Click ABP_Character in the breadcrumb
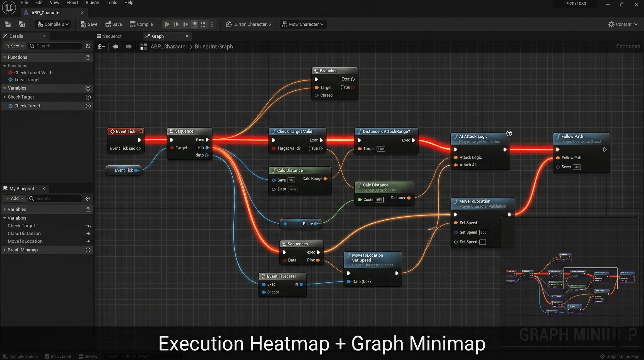Image resolution: width=644 pixels, height=360 pixels. 169,46
